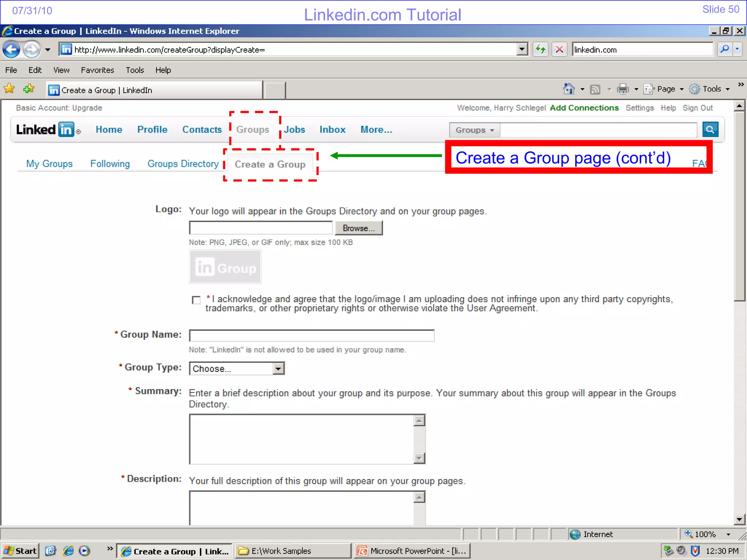Click inside the Summary text area
Screen dimensions: 747x560
(302, 439)
